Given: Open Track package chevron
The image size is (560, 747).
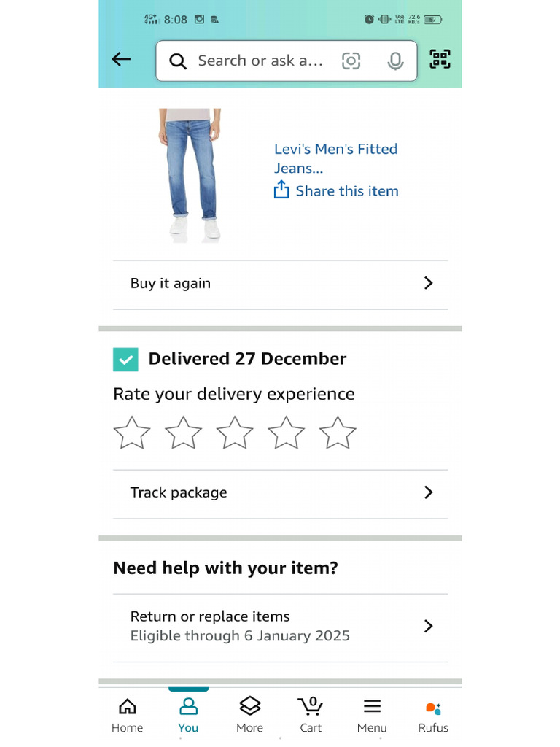Looking at the screenshot, I should click(x=428, y=492).
